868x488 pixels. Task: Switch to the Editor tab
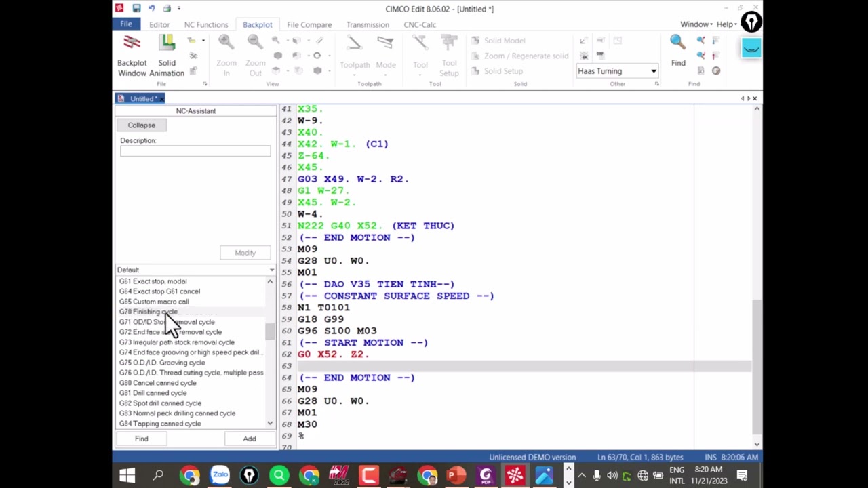click(159, 24)
